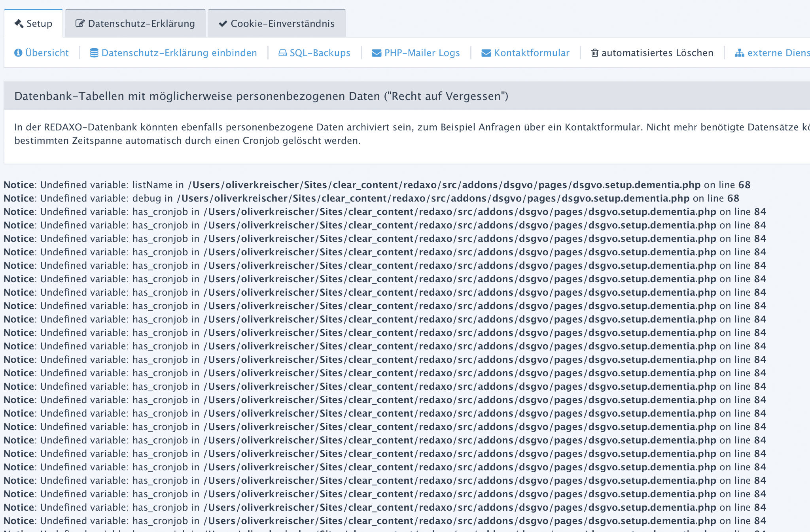
Task: Click the drive icon next to SQL-Backups
Action: point(282,53)
